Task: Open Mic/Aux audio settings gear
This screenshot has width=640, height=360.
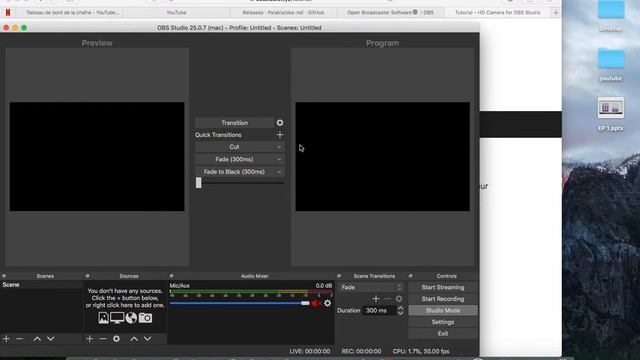Action: click(327, 303)
